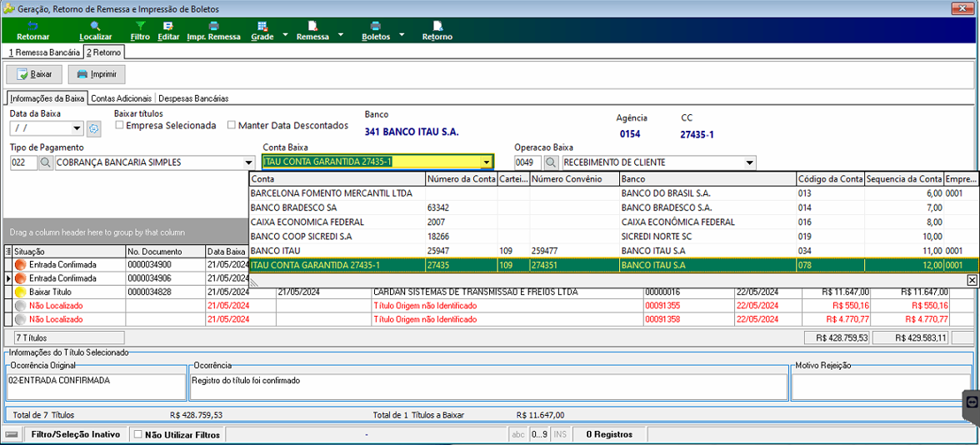This screenshot has height=445, width=980.
Task: Click the side panel handle at right edge
Action: 972,402
